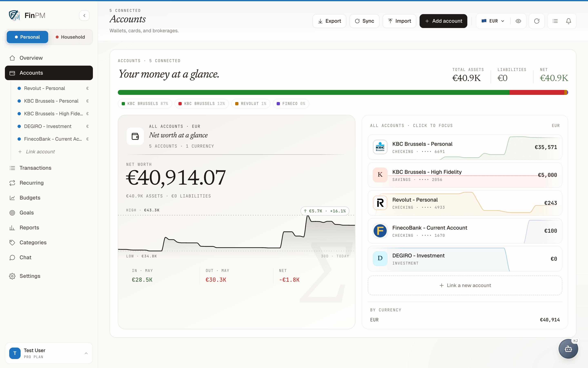Click the red segment of allocation bar
The image size is (588, 368).
(537, 92)
